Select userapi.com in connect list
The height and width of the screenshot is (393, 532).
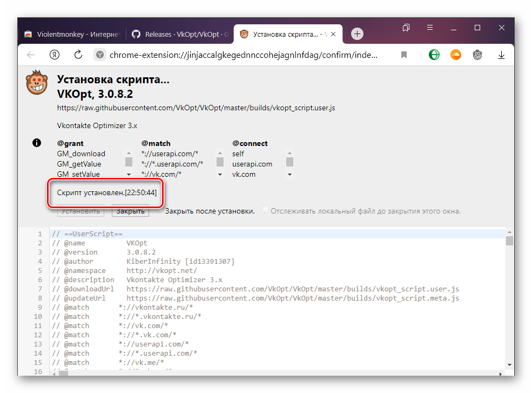(252, 164)
